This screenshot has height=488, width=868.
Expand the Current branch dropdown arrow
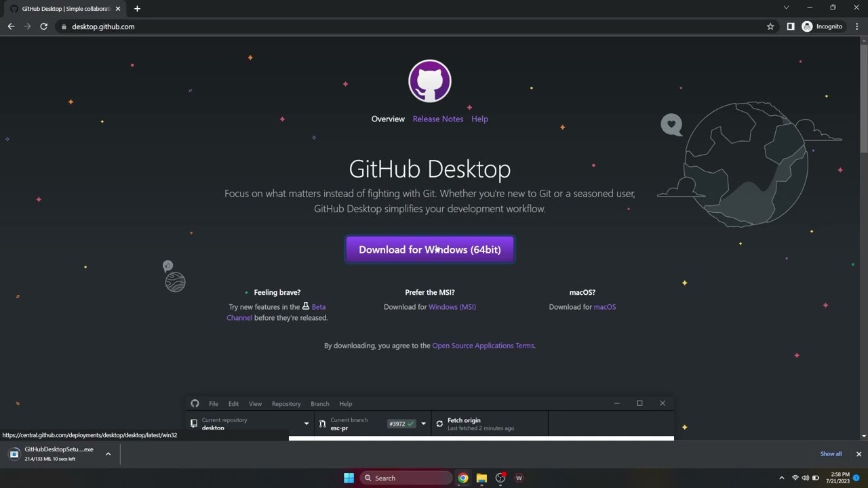point(423,424)
